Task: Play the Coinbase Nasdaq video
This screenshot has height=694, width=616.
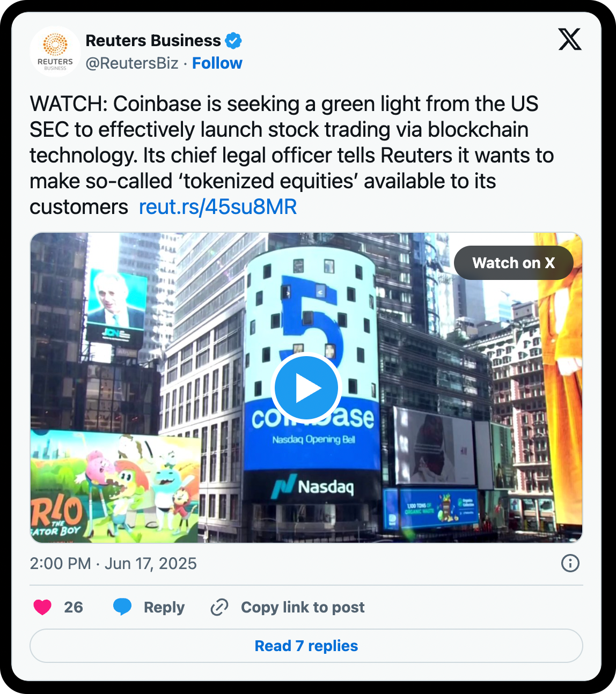Action: tap(306, 388)
